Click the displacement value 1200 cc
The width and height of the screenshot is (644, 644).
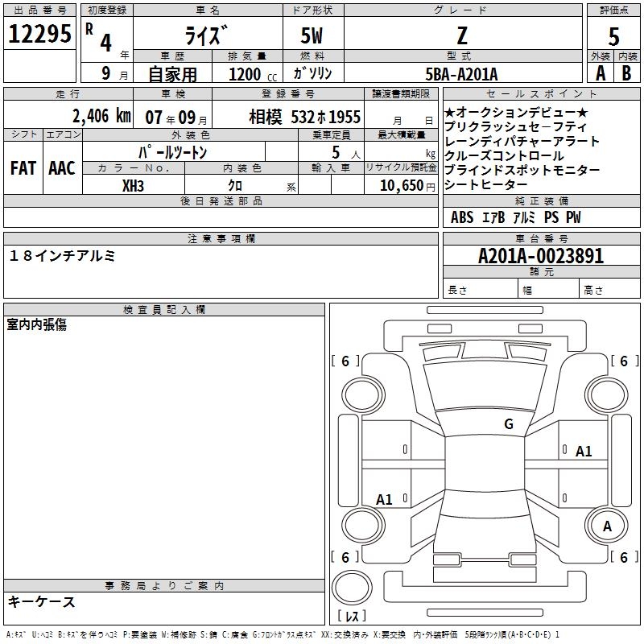tap(253, 74)
